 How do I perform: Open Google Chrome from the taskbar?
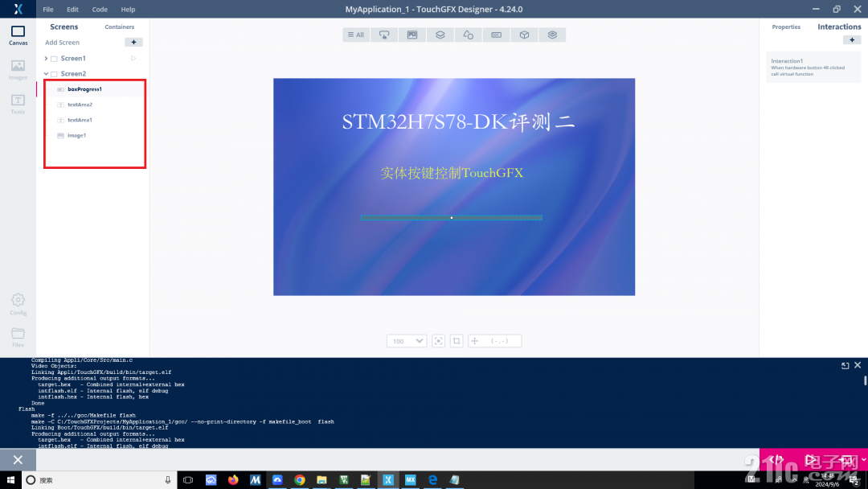pyautogui.click(x=300, y=480)
